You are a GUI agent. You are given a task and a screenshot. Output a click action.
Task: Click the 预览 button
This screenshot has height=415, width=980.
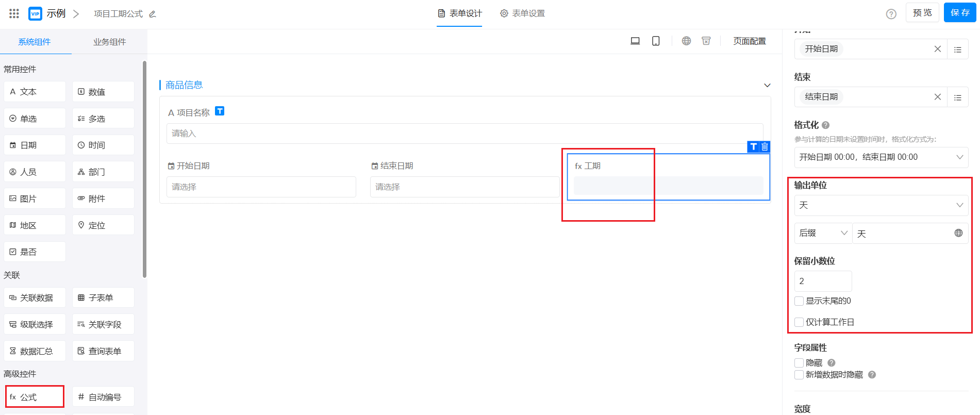(922, 13)
